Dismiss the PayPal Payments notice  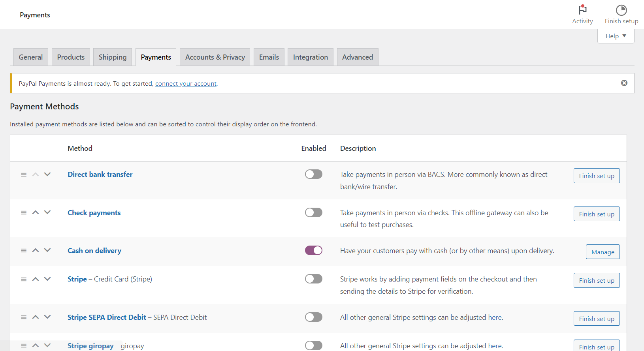(x=624, y=83)
